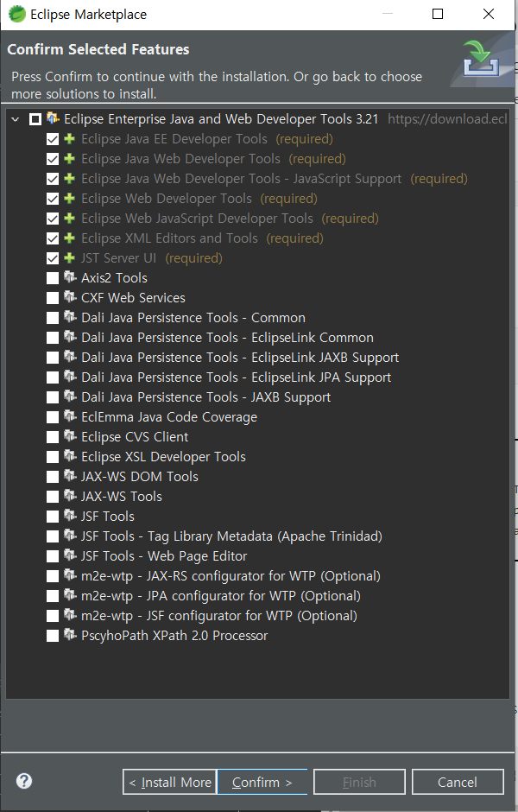The width and height of the screenshot is (518, 812).
Task: Toggle the Eclipse Enterprise Java and Web Developer Tools checkbox
Action: [35, 119]
